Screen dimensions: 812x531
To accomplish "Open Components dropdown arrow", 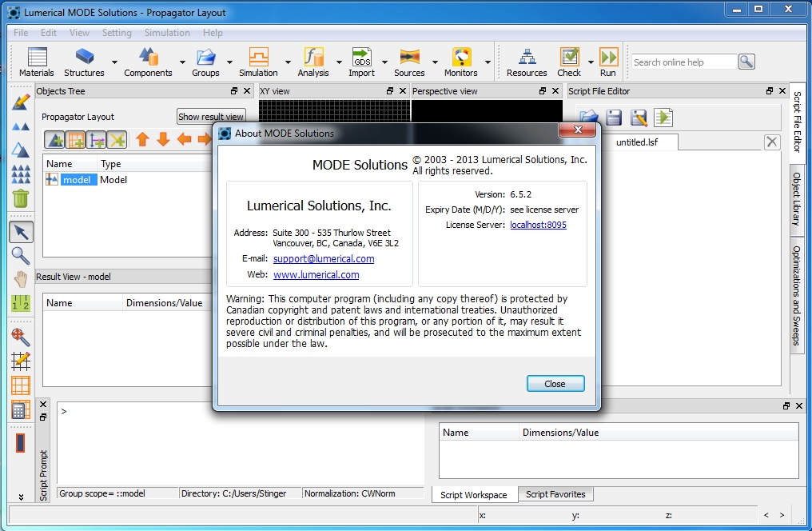I will pos(182,62).
